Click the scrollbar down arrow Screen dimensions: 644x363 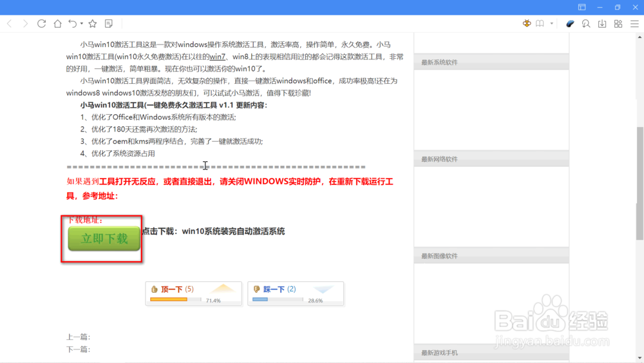[640, 358]
